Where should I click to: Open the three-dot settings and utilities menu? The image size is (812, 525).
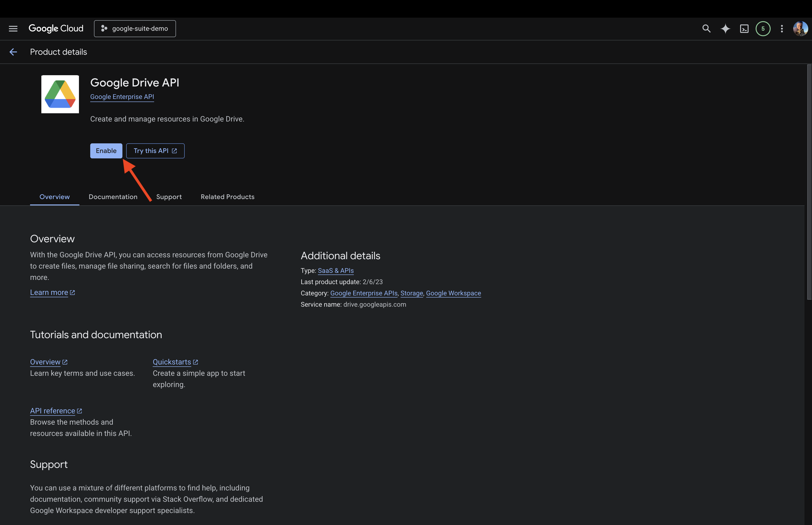coord(782,29)
